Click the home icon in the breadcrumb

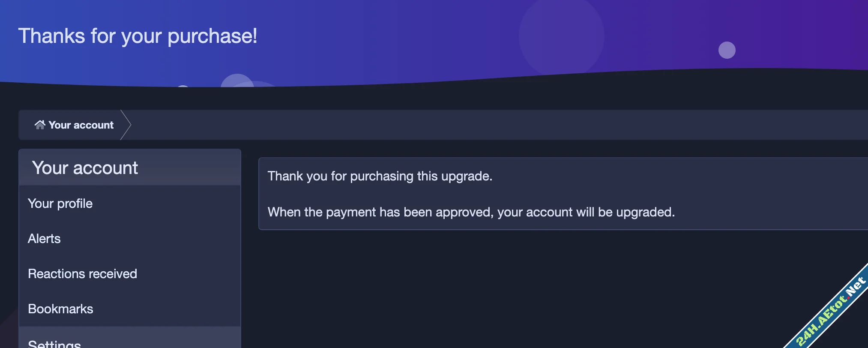(40, 125)
